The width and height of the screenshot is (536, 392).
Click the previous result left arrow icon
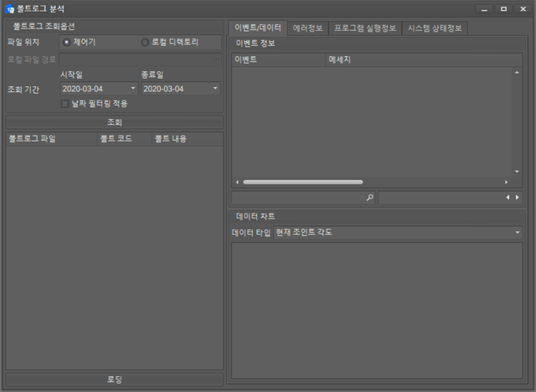coord(507,198)
